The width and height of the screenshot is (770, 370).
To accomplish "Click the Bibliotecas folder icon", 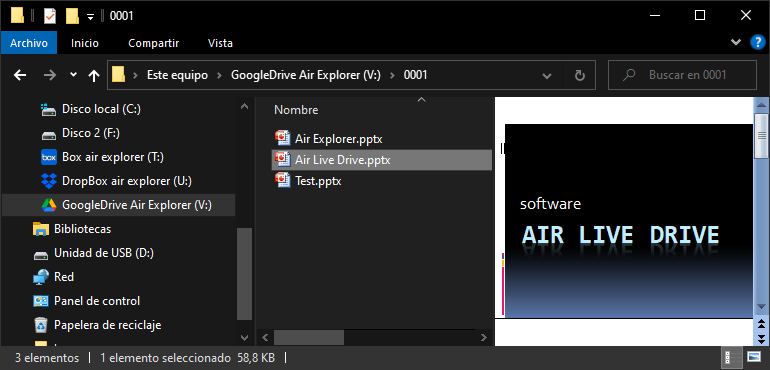I will tap(41, 229).
